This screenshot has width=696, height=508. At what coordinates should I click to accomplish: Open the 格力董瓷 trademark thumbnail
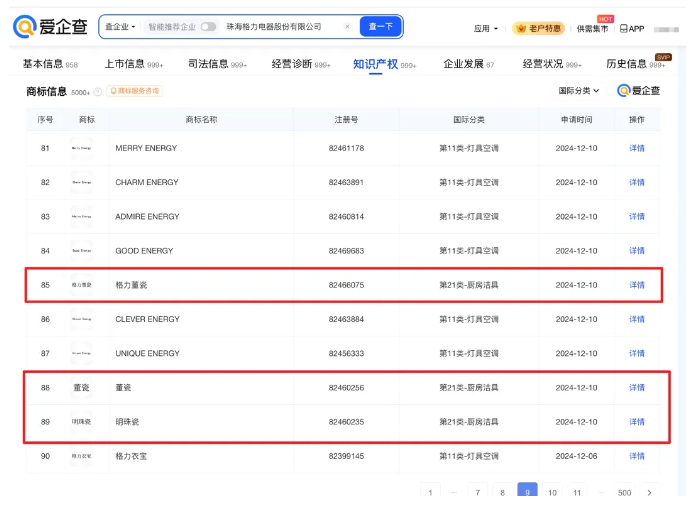coord(81,285)
